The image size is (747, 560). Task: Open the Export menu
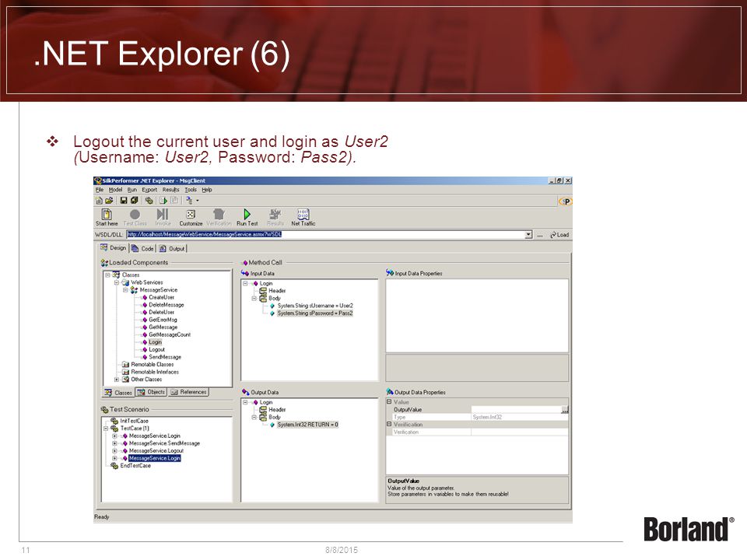click(x=149, y=190)
